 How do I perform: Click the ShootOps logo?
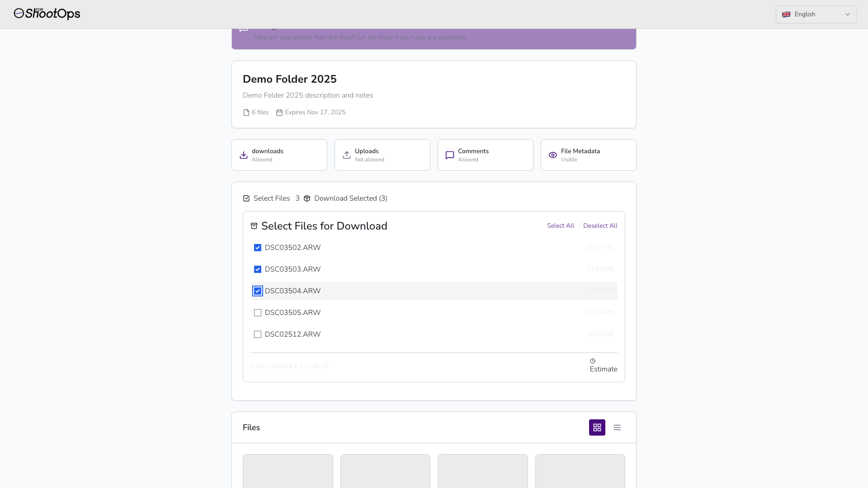pos(47,14)
